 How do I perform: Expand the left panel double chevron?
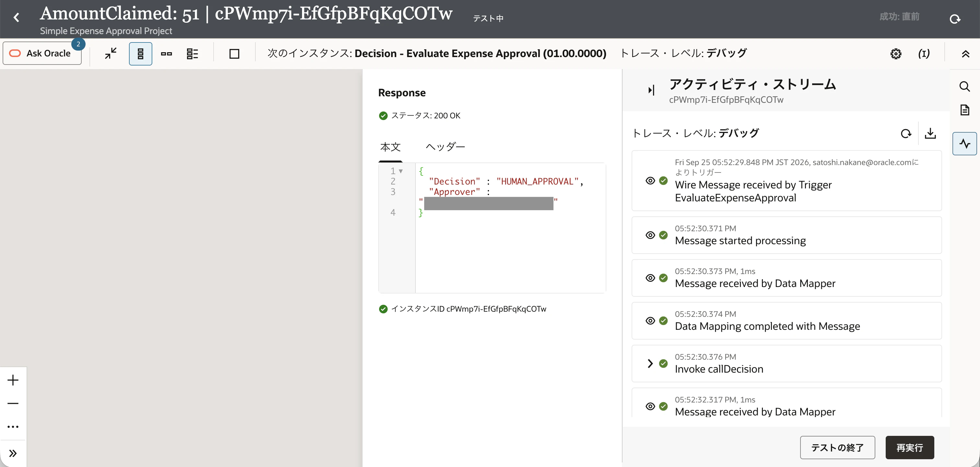pyautogui.click(x=13, y=453)
